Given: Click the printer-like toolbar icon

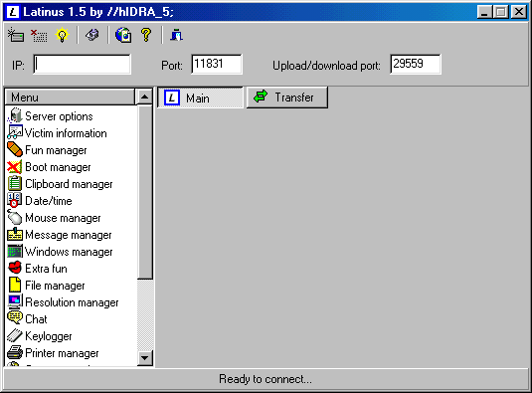Looking at the screenshot, I should [92, 35].
